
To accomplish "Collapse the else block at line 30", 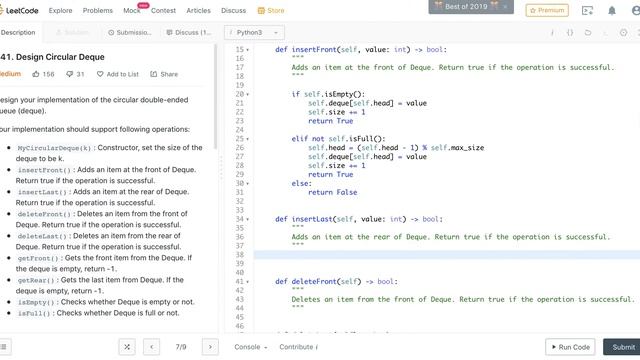I will coord(247,184).
